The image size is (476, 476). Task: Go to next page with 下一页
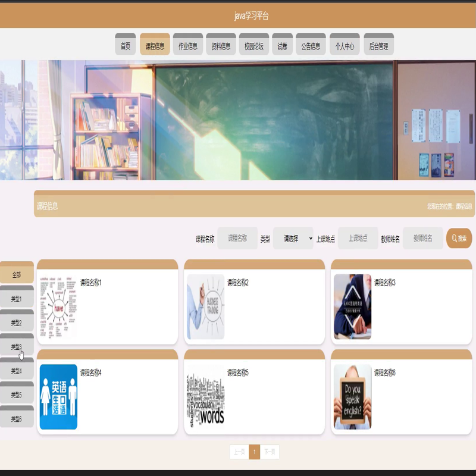(x=270, y=452)
